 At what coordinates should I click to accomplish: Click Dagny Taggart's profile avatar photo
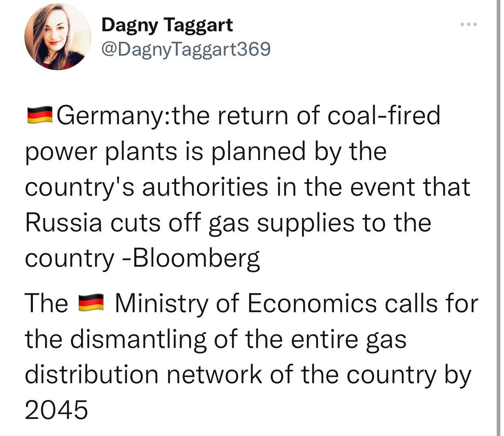(x=58, y=37)
